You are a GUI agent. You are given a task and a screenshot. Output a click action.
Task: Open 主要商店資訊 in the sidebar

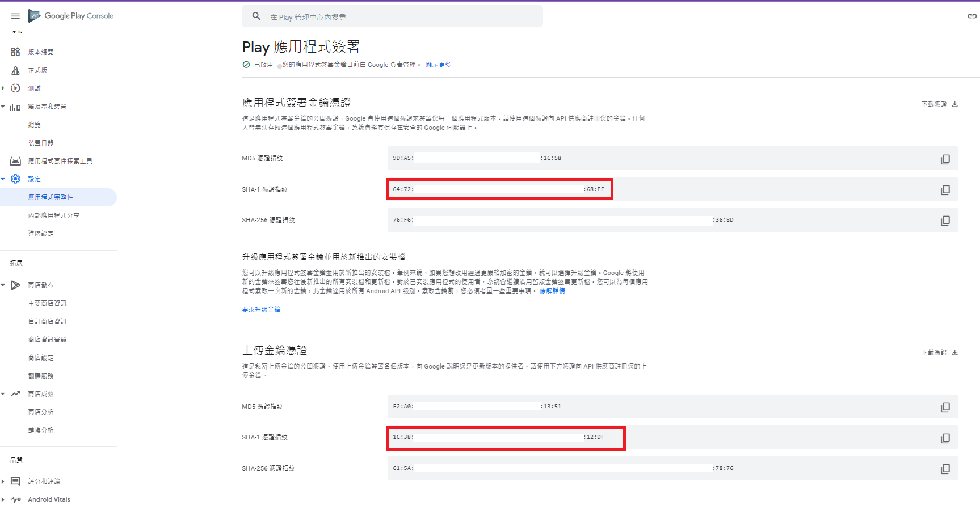pyautogui.click(x=47, y=303)
